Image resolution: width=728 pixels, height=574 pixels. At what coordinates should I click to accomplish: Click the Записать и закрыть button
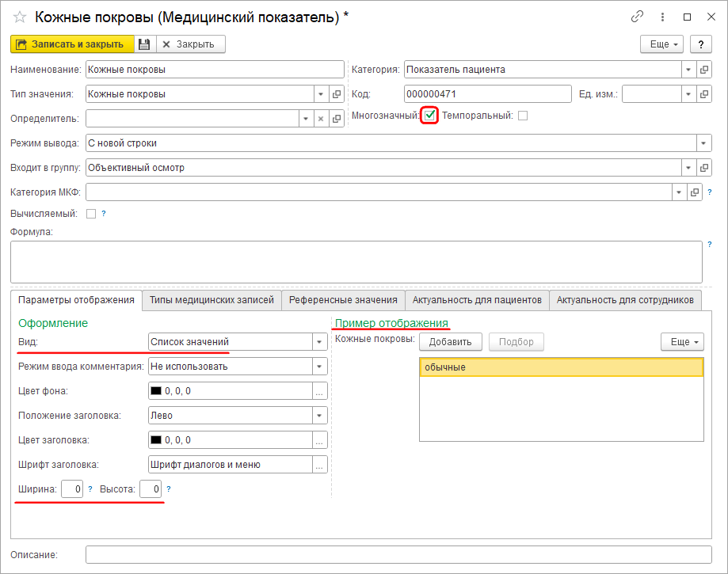[70, 44]
